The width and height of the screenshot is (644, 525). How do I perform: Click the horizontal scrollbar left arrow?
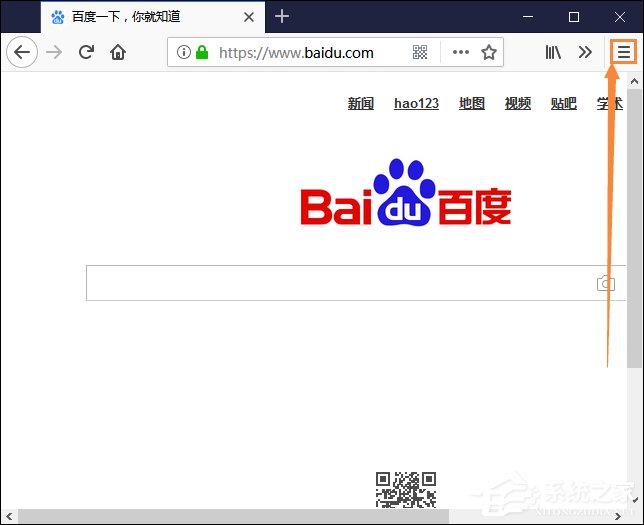tap(9, 516)
